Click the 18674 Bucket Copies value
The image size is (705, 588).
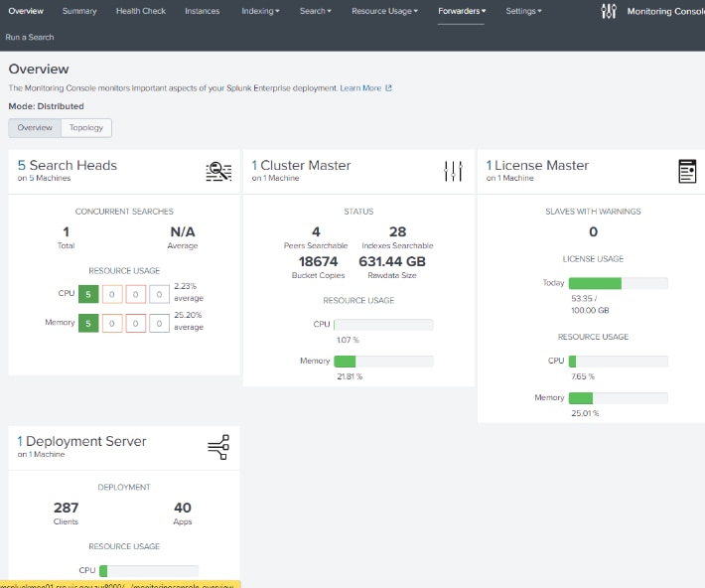[x=318, y=261]
